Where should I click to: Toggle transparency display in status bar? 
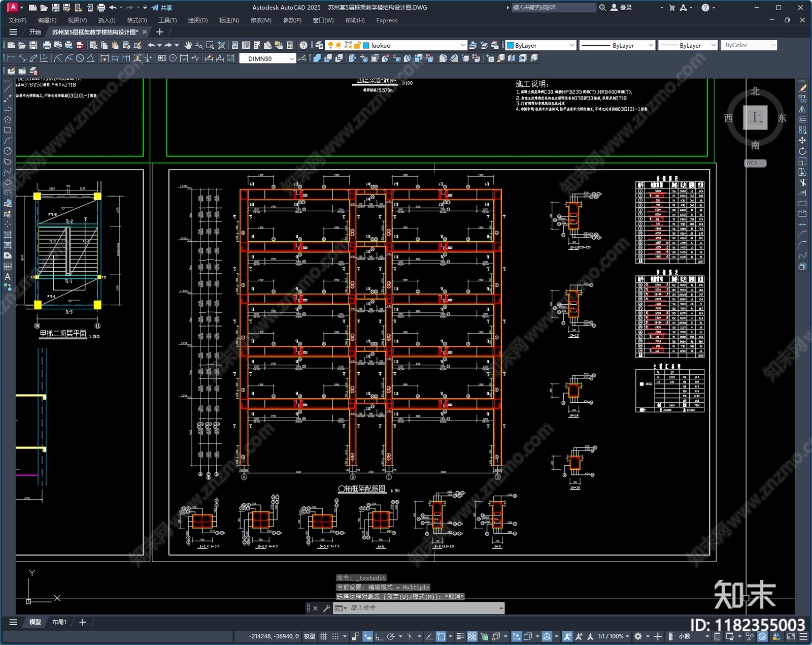point(472,636)
